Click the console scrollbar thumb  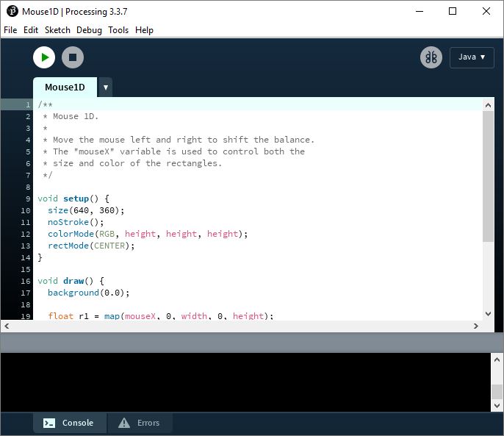click(497, 392)
